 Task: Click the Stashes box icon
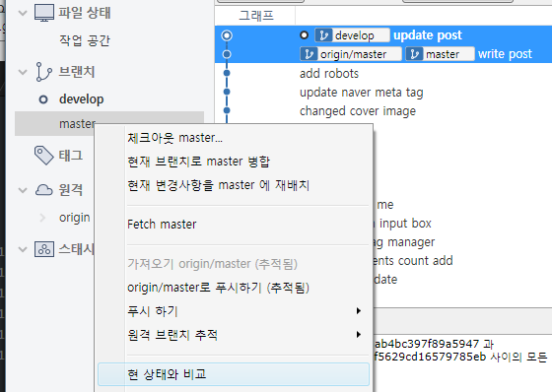pyautogui.click(x=44, y=249)
